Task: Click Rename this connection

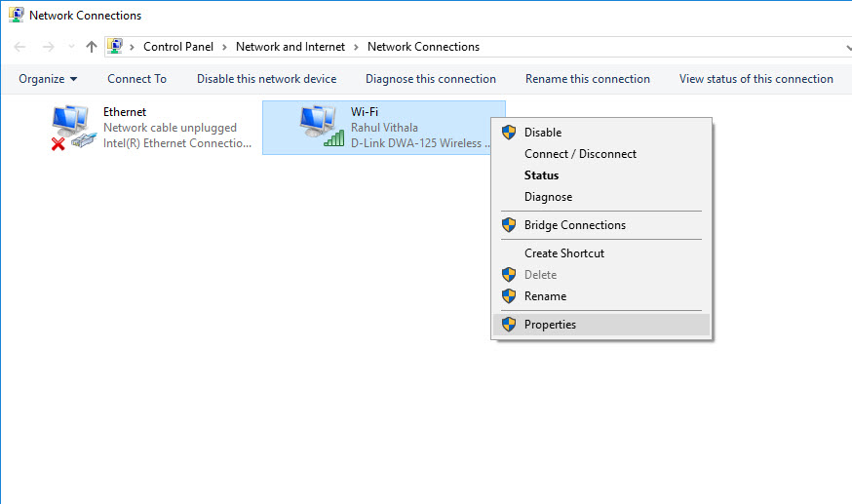Action: [x=588, y=79]
